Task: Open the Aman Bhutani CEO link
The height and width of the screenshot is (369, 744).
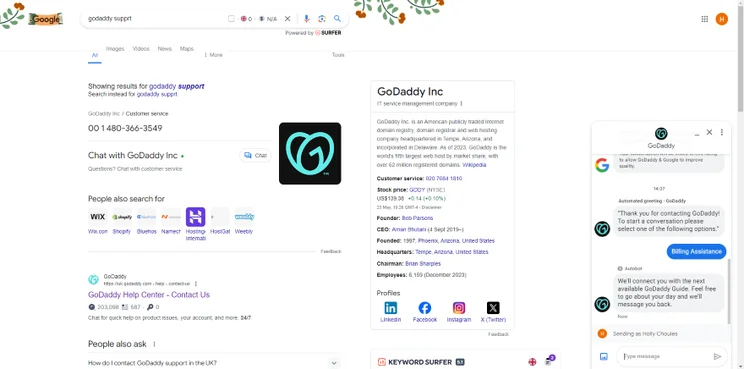Action: click(409, 229)
